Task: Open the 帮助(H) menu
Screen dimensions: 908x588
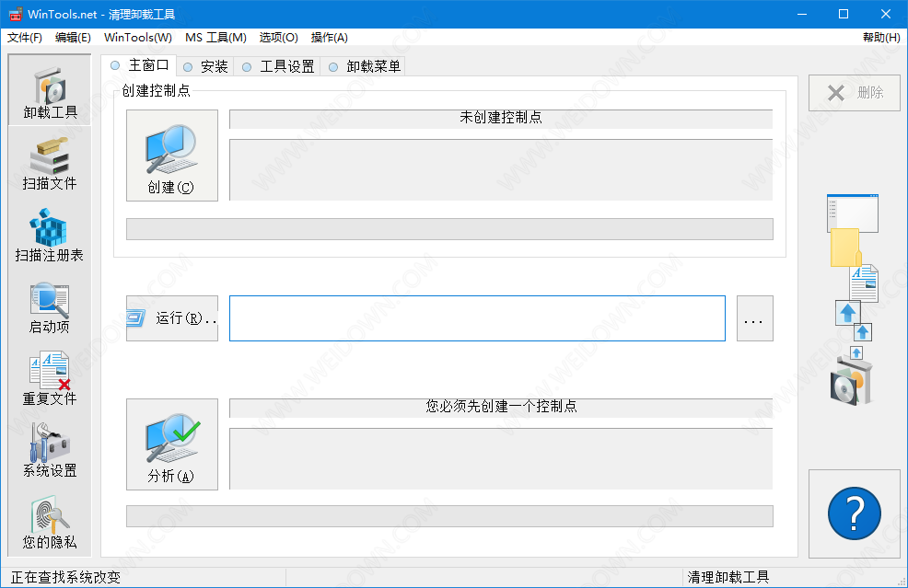Action: tap(881, 38)
